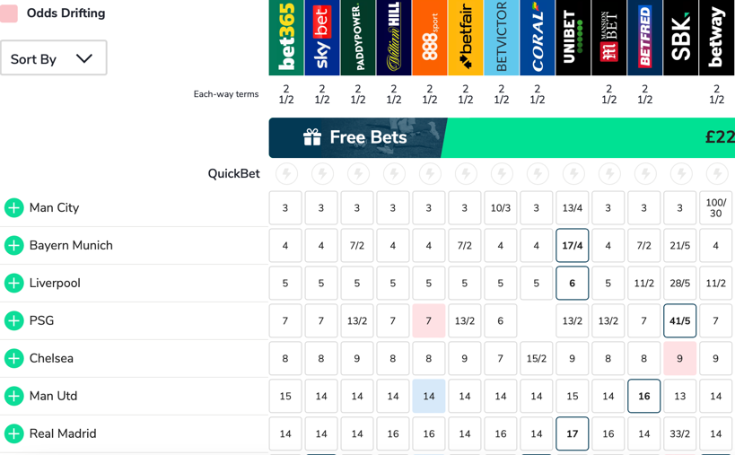Click the Unibet bookmaker logo
735x455 pixels.
tap(572, 38)
